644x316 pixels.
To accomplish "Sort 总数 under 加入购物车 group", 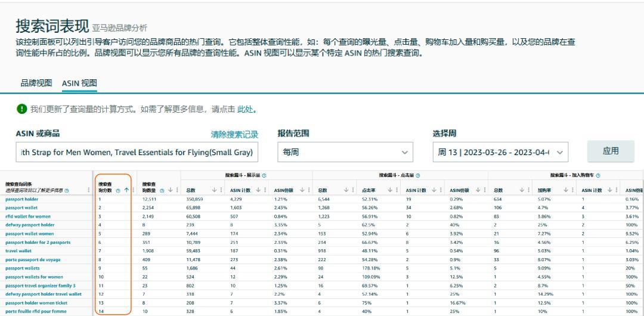I will click(522, 190).
